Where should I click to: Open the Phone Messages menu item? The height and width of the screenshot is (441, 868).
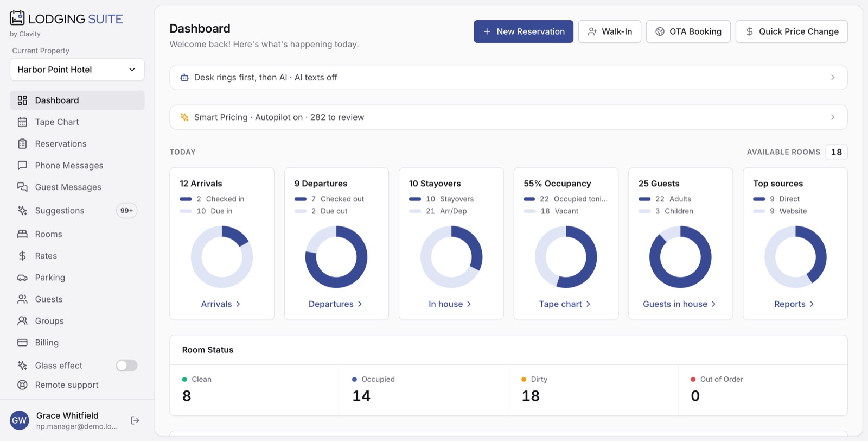77,166
